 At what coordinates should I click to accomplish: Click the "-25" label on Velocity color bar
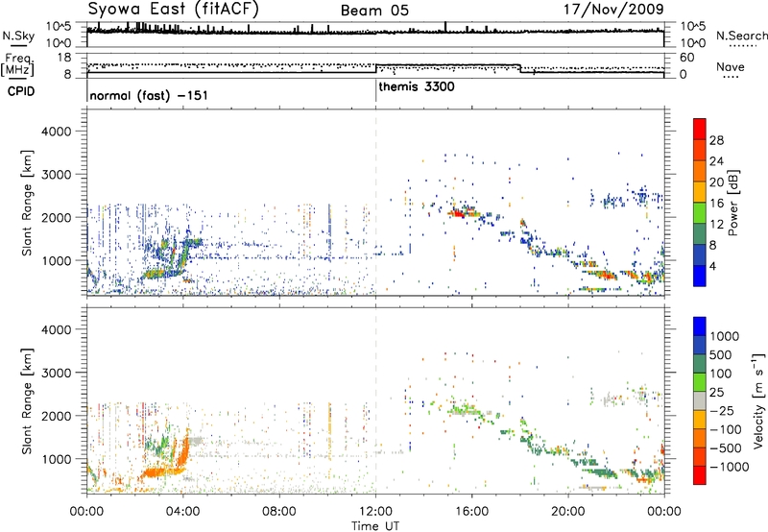pos(724,411)
